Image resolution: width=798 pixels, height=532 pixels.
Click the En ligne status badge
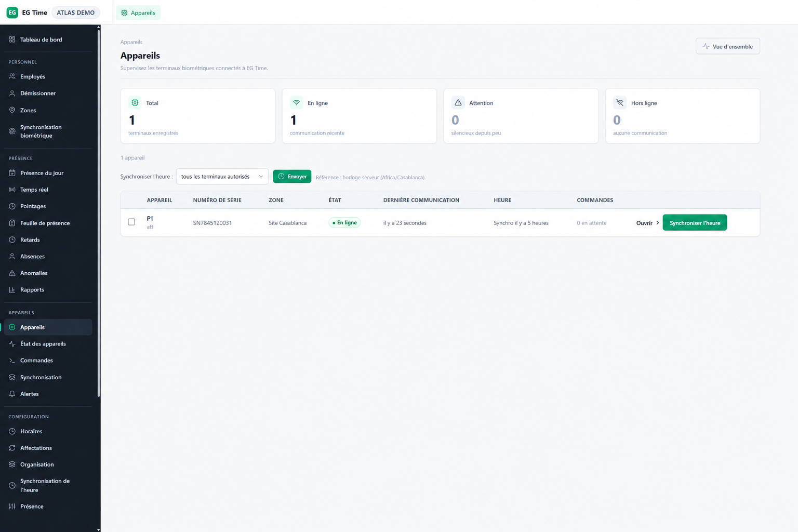coord(345,222)
